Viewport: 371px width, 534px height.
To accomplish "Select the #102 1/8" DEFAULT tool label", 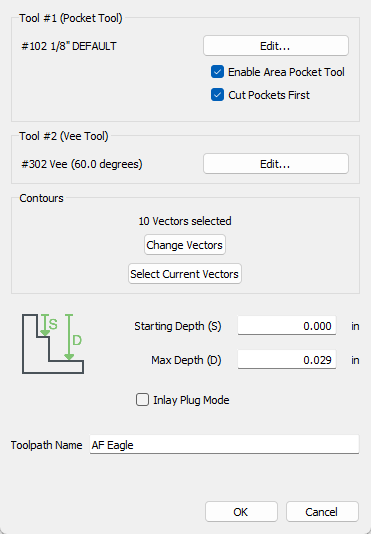I will point(69,46).
